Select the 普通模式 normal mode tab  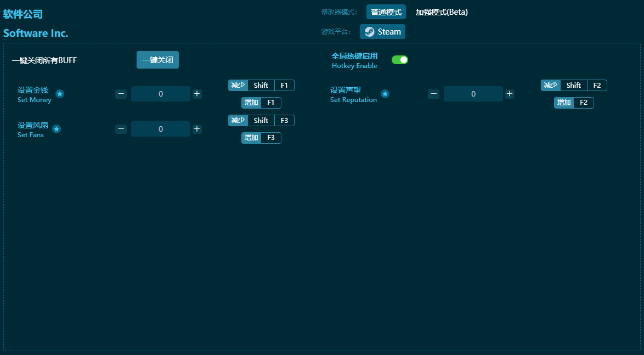[x=386, y=12]
